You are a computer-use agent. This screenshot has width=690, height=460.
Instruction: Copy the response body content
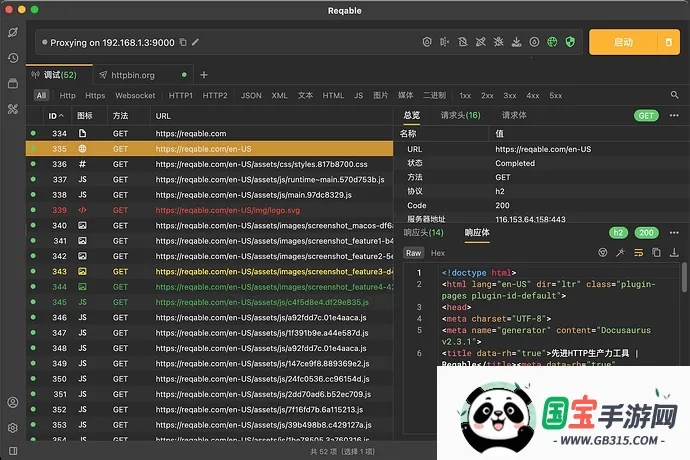[656, 252]
